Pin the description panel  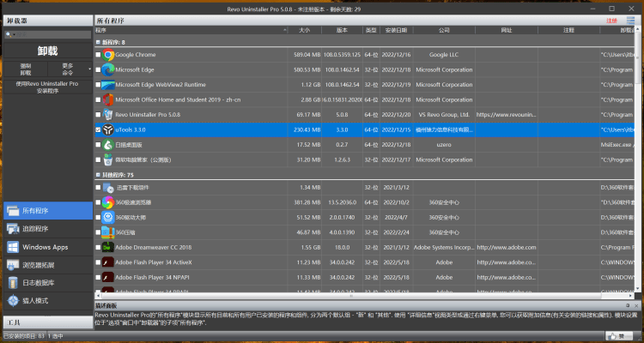628,305
